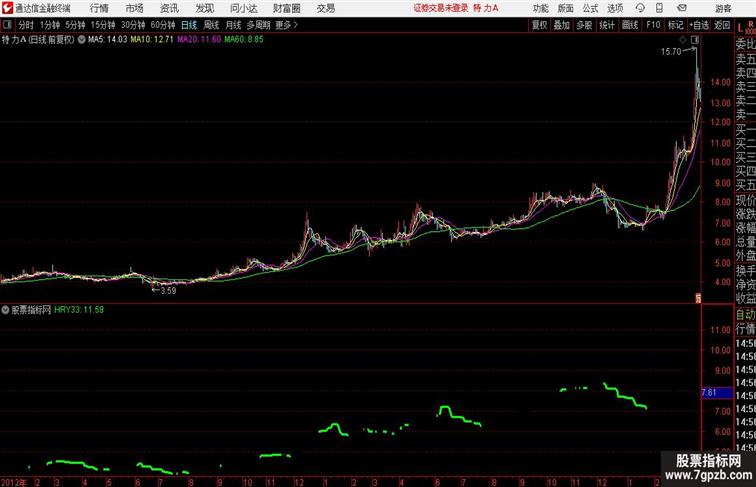Select the 月线 monthly chart tab
The height and width of the screenshot is (487, 756).
pos(233,25)
